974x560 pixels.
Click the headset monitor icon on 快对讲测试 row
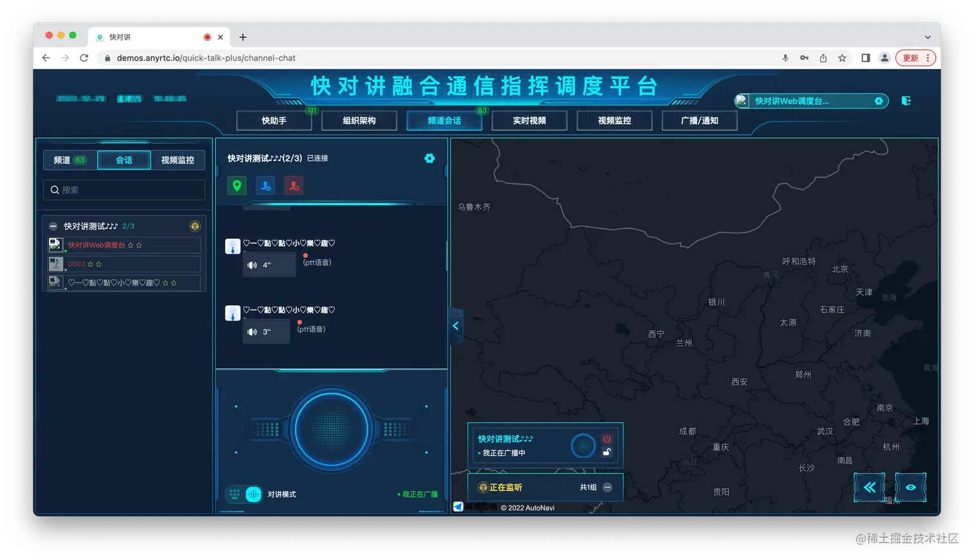point(195,226)
